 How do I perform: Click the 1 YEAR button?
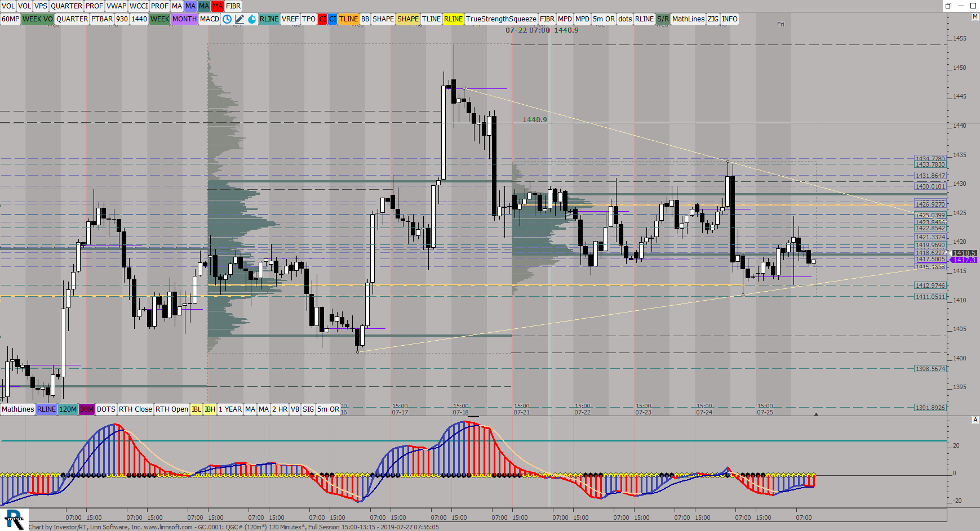230,409
